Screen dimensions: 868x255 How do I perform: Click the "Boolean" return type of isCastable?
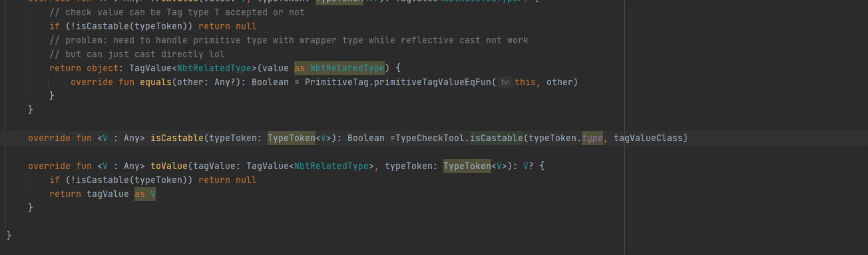[366, 138]
